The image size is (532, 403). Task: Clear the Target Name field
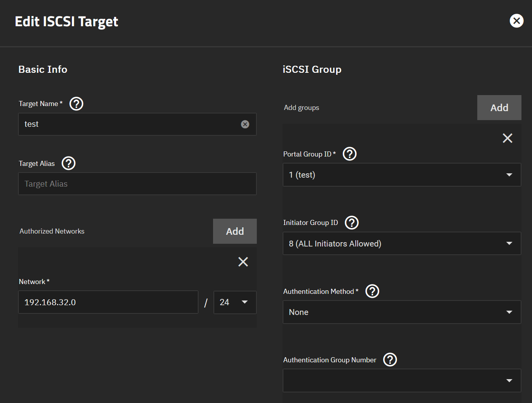(245, 124)
